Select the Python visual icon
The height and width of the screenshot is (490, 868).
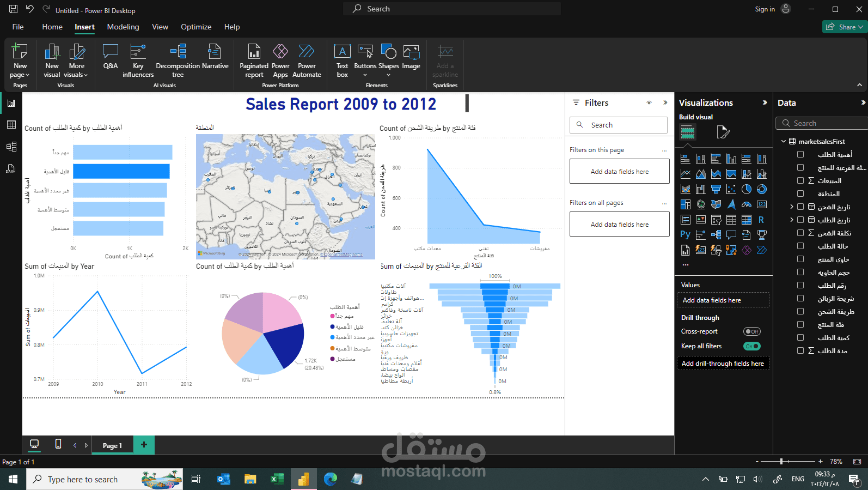(x=686, y=235)
